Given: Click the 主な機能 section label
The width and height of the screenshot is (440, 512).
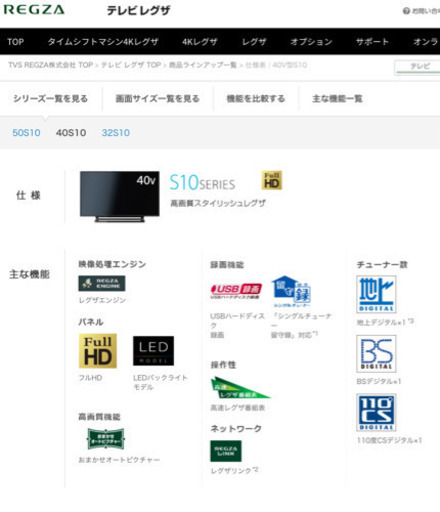Looking at the screenshot, I should coord(29,274).
